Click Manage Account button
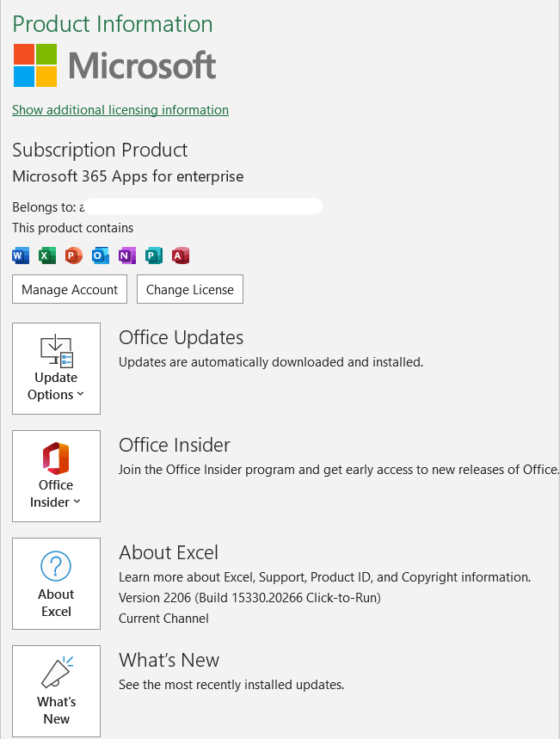The height and width of the screenshot is (739, 560). click(x=70, y=289)
